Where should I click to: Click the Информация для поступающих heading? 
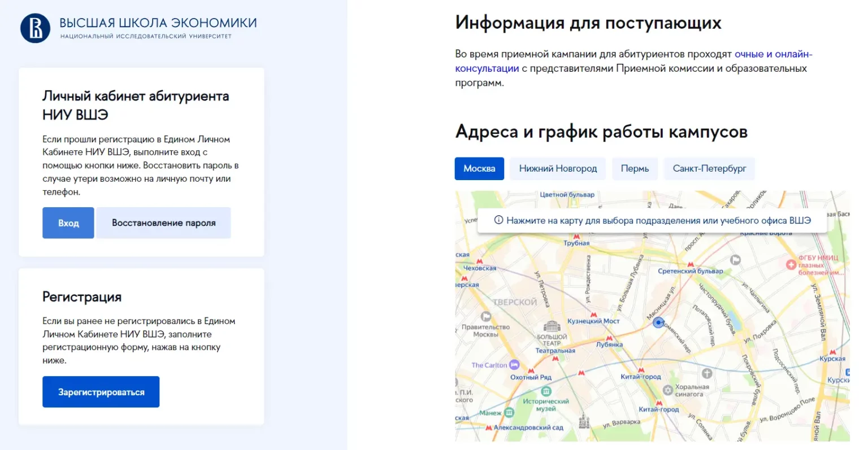click(x=588, y=23)
